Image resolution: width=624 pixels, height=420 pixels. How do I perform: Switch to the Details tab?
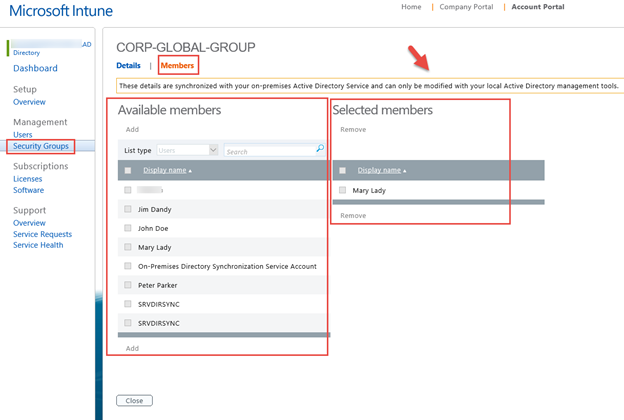[129, 66]
